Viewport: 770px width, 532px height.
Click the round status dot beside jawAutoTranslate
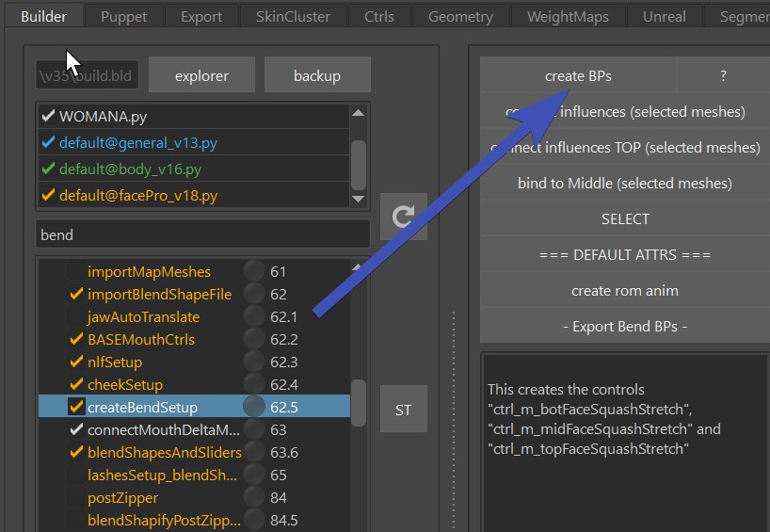pyautogui.click(x=254, y=316)
